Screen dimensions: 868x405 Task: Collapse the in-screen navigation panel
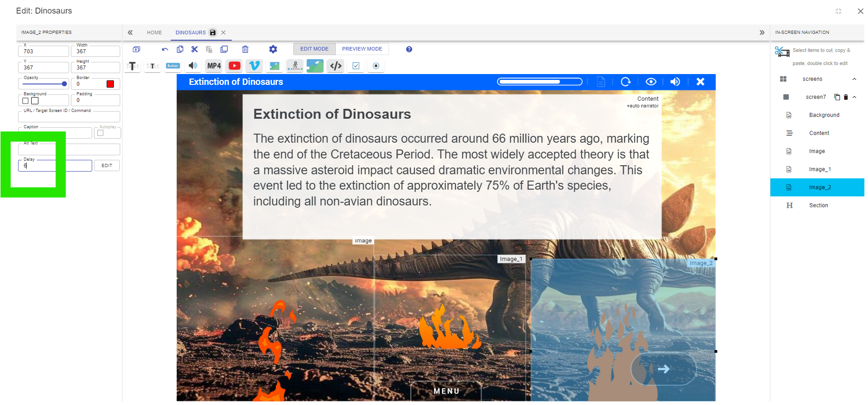tap(762, 33)
